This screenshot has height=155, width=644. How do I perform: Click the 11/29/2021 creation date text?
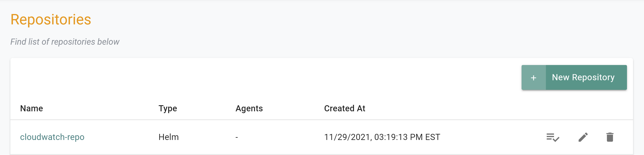point(347,137)
